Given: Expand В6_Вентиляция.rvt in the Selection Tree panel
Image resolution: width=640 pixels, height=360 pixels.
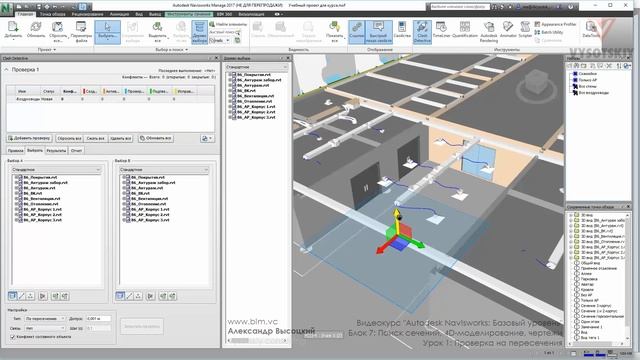Looking at the screenshot, I should (230, 96).
